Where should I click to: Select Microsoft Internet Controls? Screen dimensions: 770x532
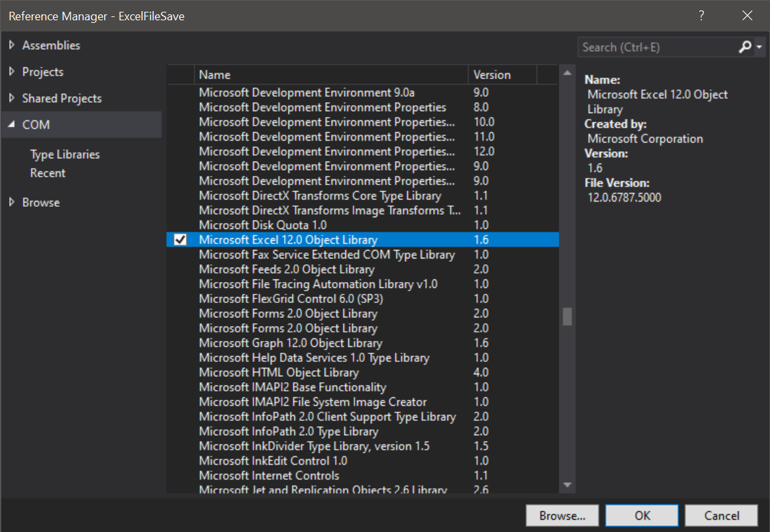pyautogui.click(x=362, y=476)
